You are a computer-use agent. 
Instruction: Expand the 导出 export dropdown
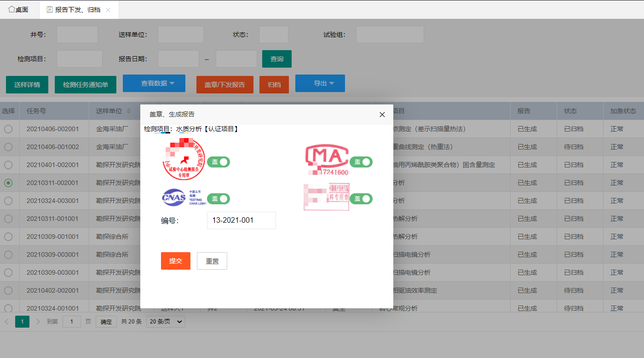pos(320,83)
